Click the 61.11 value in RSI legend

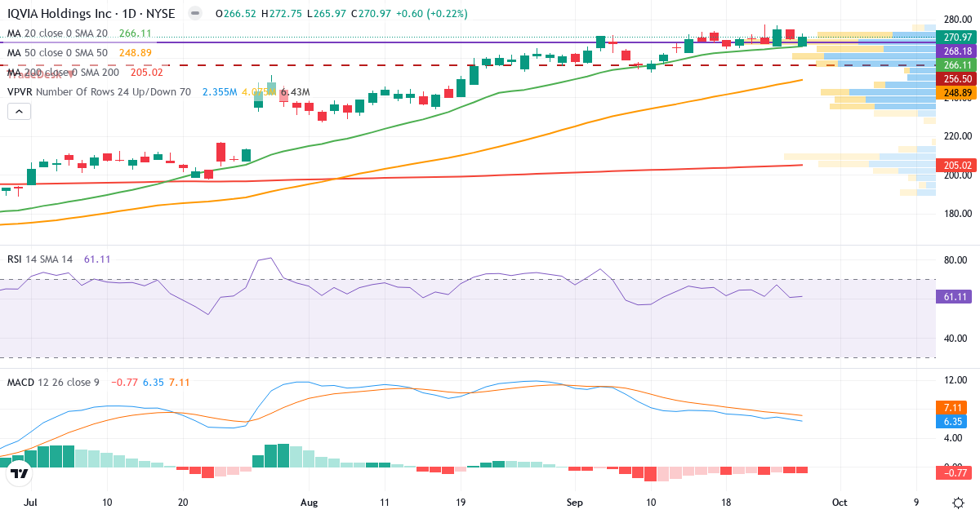pos(97,259)
